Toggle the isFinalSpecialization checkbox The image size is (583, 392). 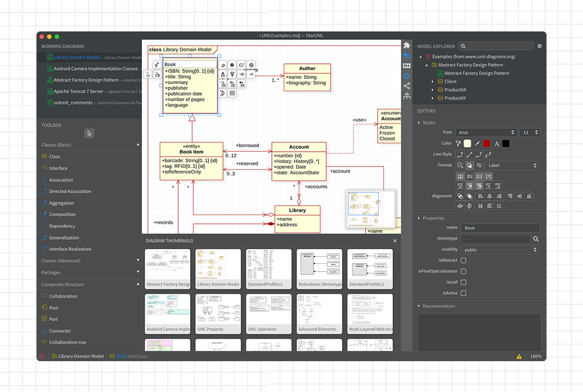(x=463, y=271)
